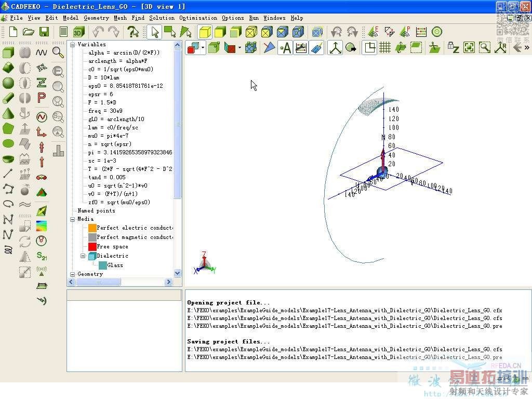This screenshot has height=399, width=532.
Task: Select the cone geometry tool
Action: click(x=8, y=113)
